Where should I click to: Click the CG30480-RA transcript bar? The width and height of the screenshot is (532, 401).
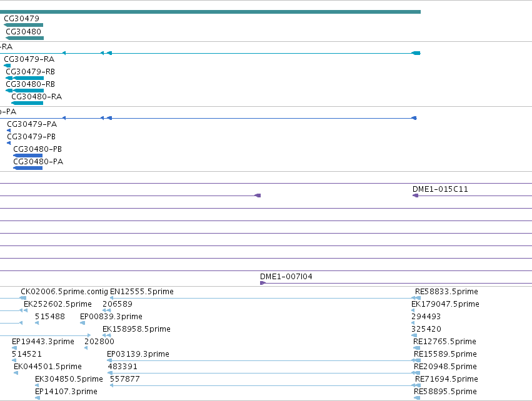click(x=27, y=103)
